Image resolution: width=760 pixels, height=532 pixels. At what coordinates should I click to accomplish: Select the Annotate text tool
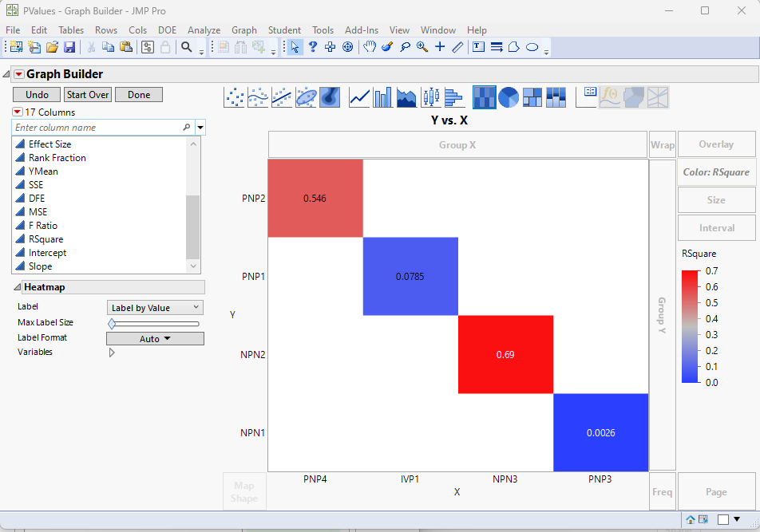tap(478, 47)
